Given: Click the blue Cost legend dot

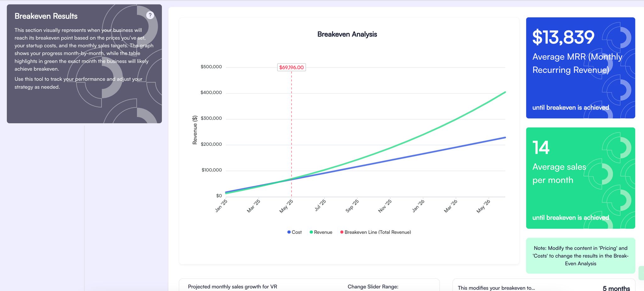Looking at the screenshot, I should click(x=289, y=232).
